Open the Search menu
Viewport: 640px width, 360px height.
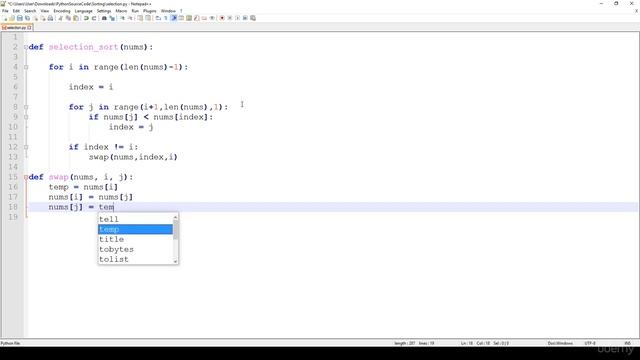coord(30,11)
